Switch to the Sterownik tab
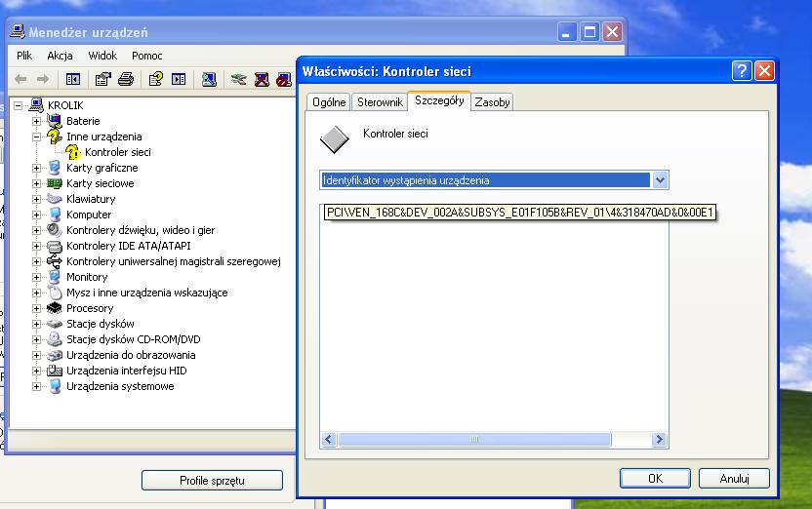The width and height of the screenshot is (812, 509). [x=380, y=102]
